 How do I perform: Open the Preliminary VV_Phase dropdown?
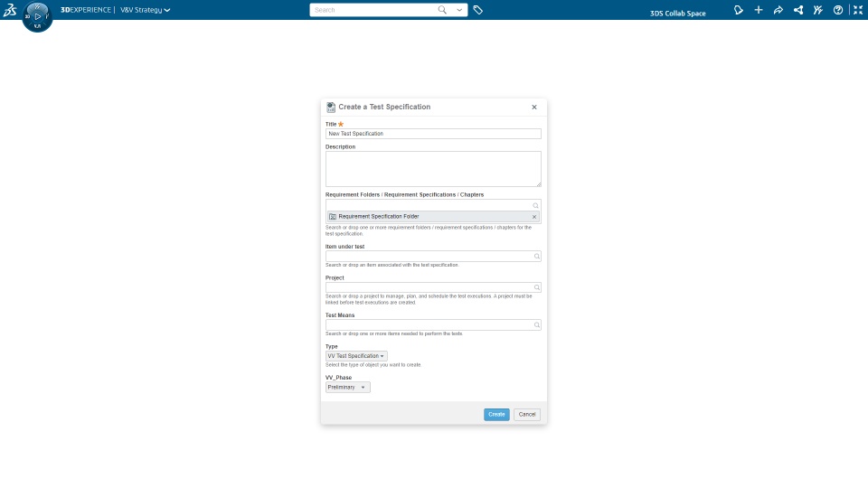347,388
